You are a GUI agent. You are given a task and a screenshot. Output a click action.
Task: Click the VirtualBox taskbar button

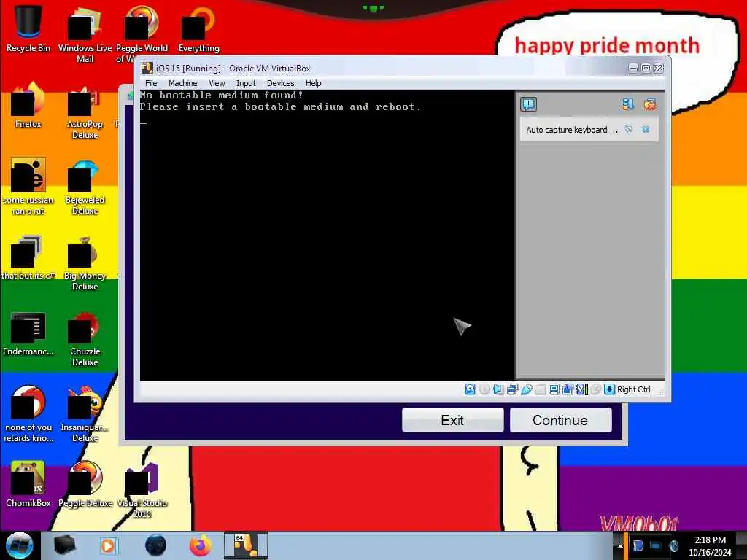(x=246, y=545)
